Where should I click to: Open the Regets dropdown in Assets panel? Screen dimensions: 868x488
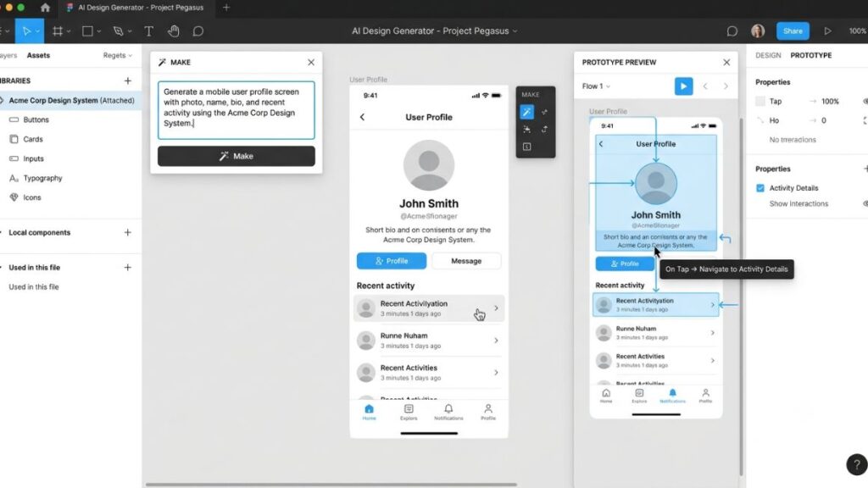pyautogui.click(x=117, y=55)
